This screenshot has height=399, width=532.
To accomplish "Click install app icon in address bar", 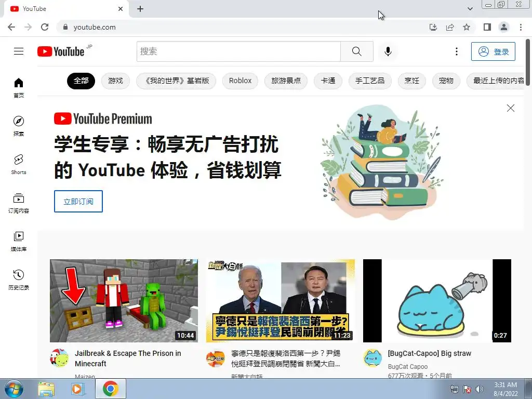I will coord(433,27).
